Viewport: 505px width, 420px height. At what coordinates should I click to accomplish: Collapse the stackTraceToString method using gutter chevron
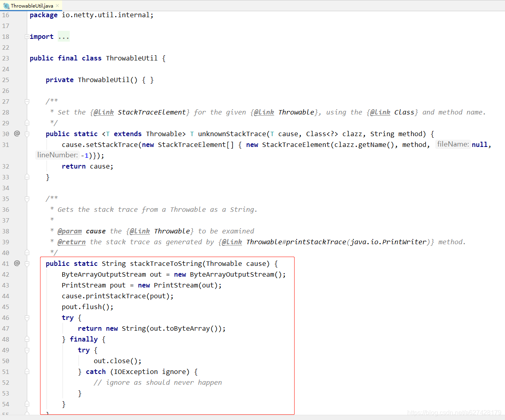[x=26, y=263]
